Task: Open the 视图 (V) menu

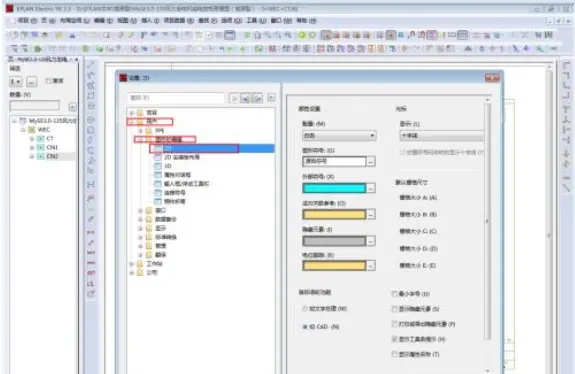Action: (127, 21)
